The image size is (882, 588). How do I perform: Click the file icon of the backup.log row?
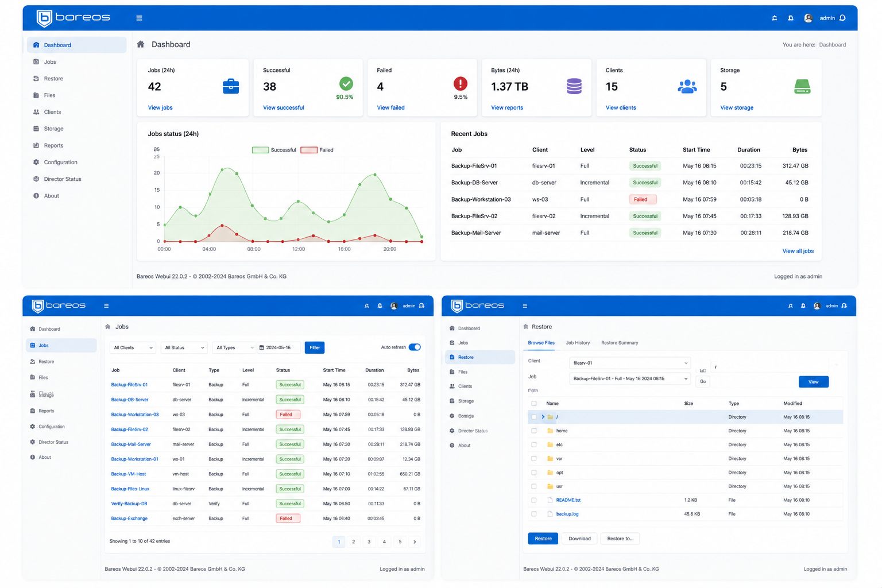point(550,514)
